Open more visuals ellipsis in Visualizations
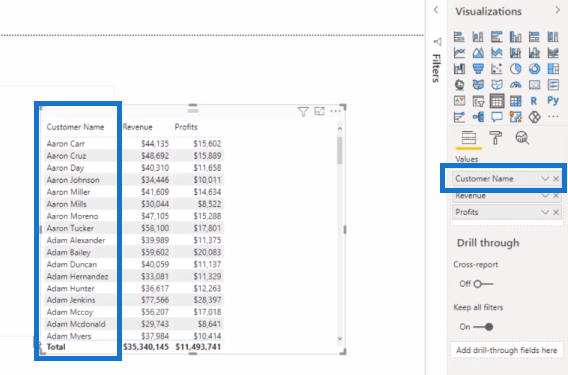 coord(553,116)
